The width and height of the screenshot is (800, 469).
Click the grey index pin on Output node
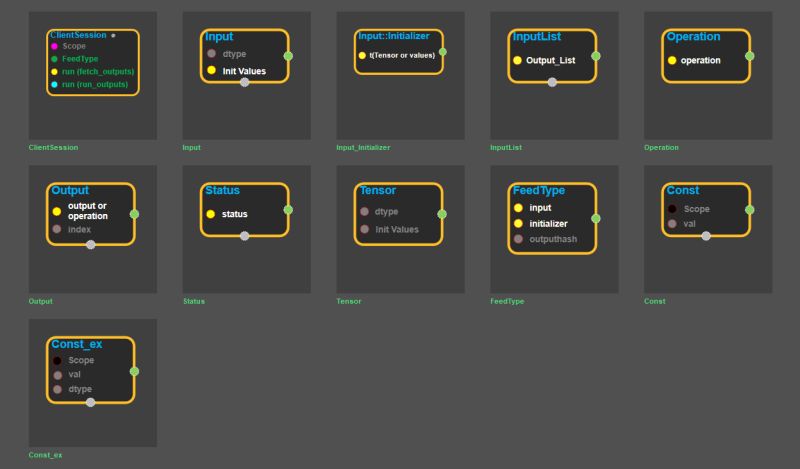click(x=57, y=229)
